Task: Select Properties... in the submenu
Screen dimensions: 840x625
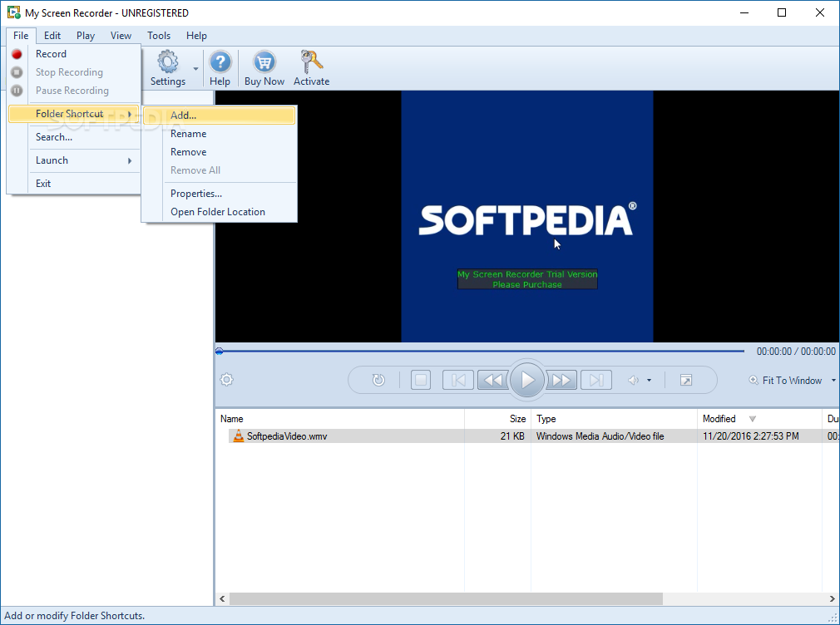Action: 219,194
